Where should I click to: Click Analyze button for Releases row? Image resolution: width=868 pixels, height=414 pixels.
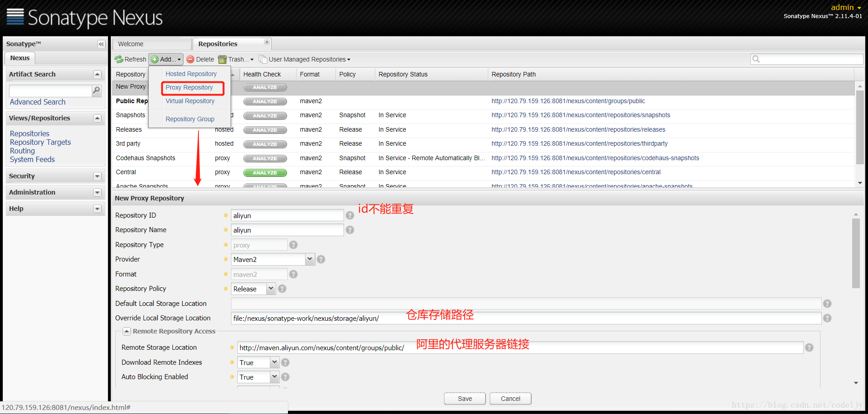tap(265, 130)
